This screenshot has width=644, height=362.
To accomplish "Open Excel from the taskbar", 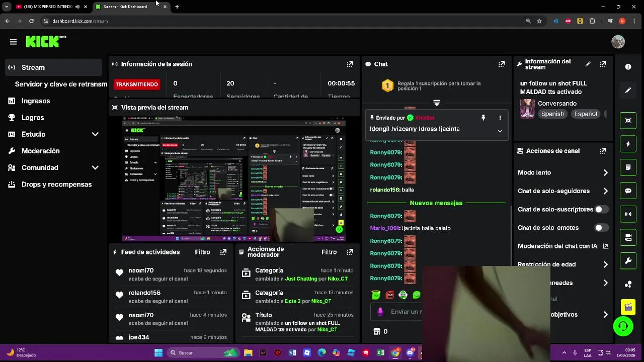I will pyautogui.click(x=380, y=352).
